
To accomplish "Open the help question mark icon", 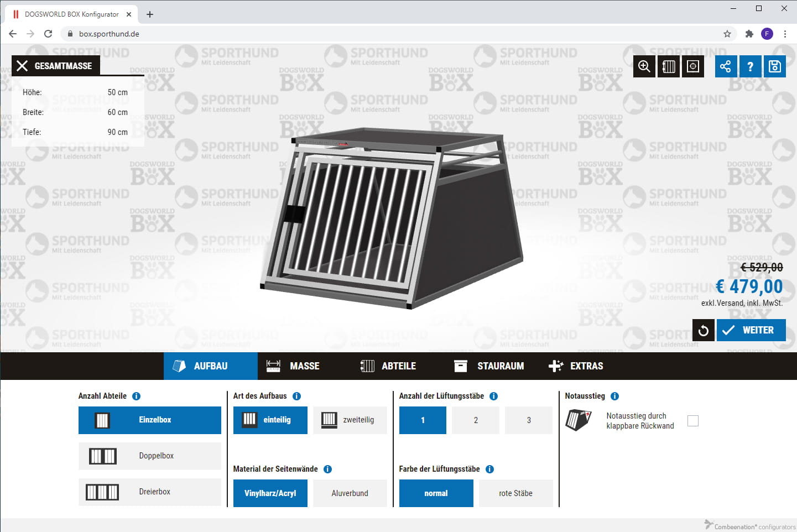I will point(750,66).
